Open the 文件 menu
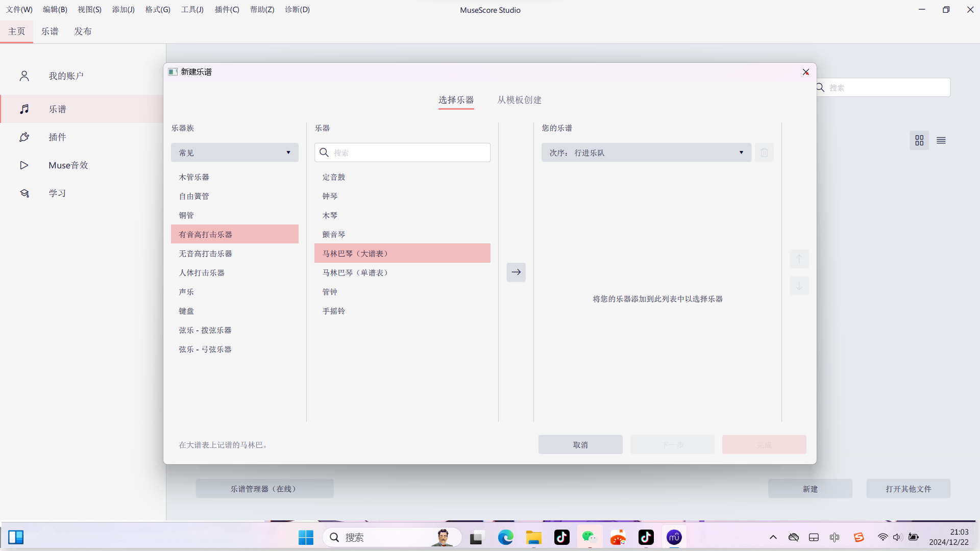The width and height of the screenshot is (980, 551). [x=19, y=10]
